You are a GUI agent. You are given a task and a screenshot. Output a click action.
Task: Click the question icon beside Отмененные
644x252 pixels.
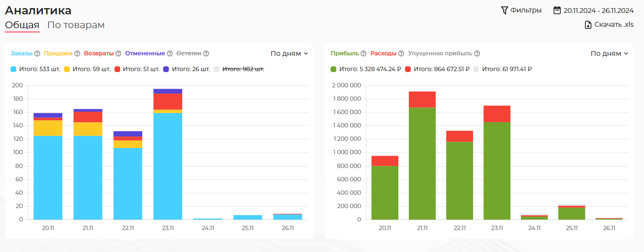(170, 53)
